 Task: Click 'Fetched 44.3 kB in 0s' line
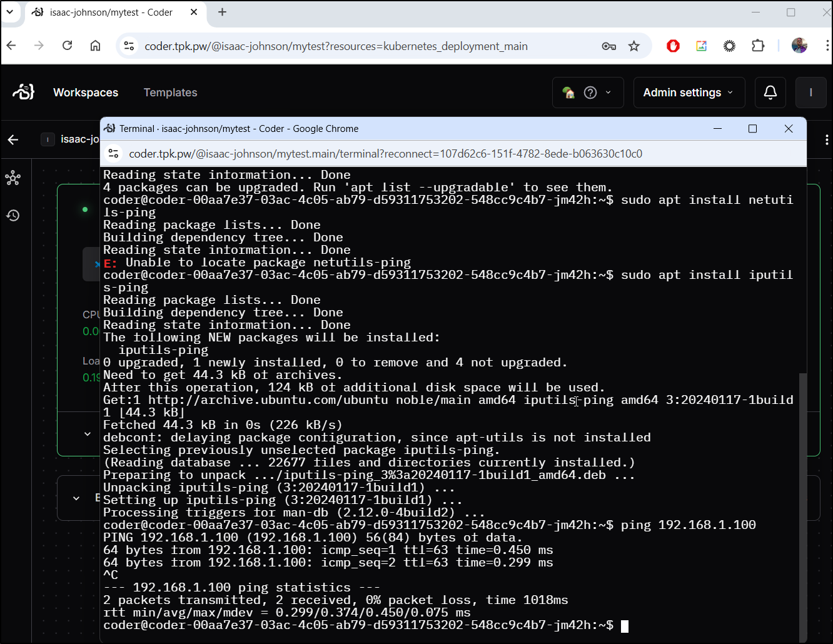[x=223, y=425]
